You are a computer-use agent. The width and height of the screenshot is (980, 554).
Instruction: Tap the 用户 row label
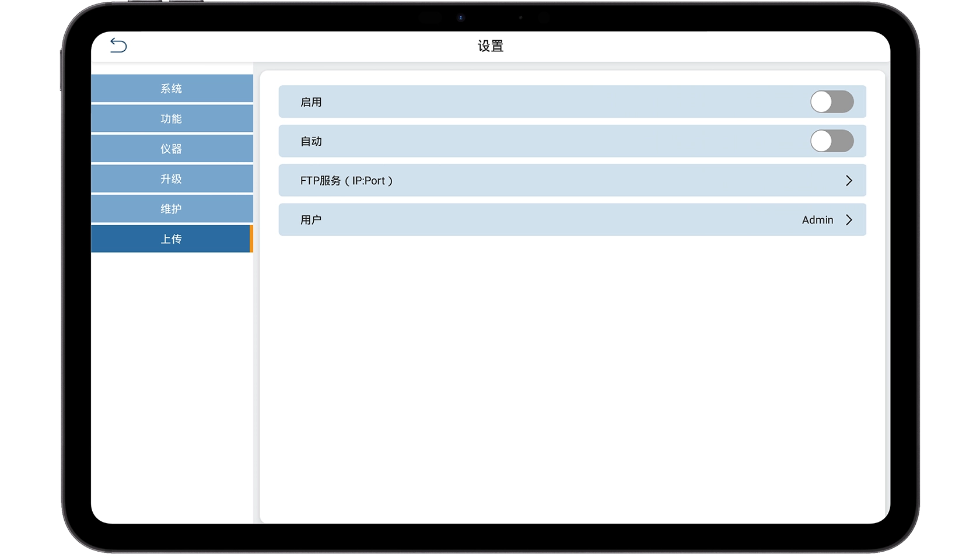[311, 220]
